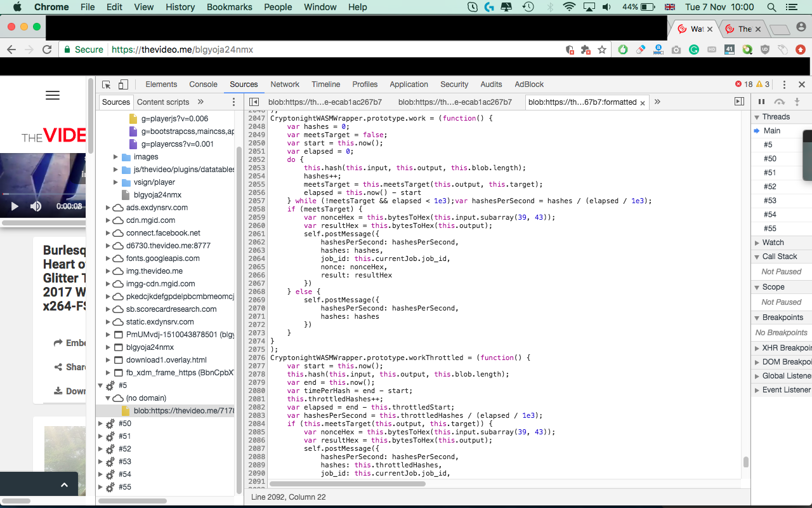The width and height of the screenshot is (812, 508).
Task: Reload the page in Chrome
Action: (x=47, y=50)
